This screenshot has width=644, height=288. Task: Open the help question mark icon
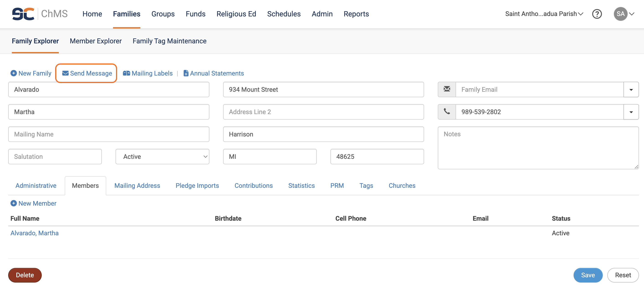pyautogui.click(x=597, y=14)
